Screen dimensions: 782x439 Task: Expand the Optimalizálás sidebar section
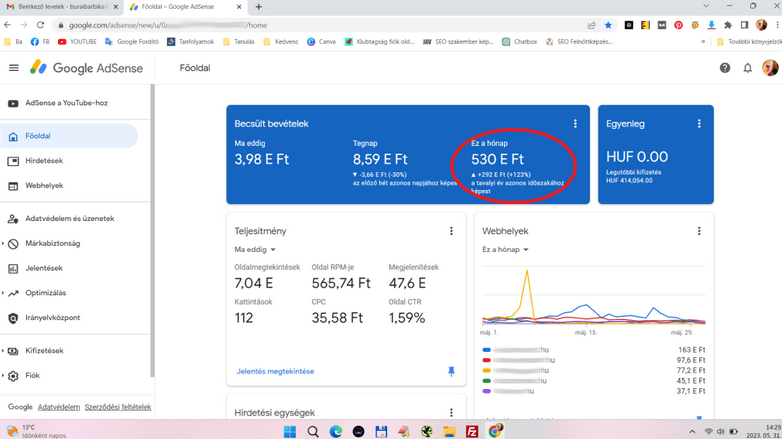(x=45, y=293)
